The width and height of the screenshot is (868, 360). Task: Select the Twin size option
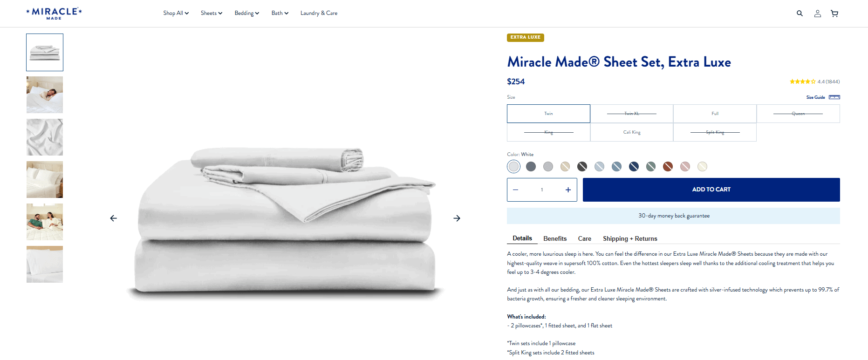548,114
